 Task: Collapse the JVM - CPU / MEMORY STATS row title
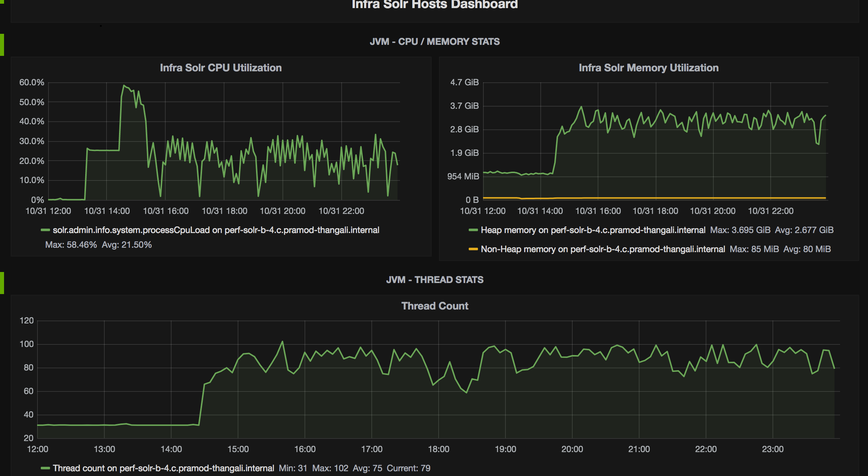pos(434,42)
